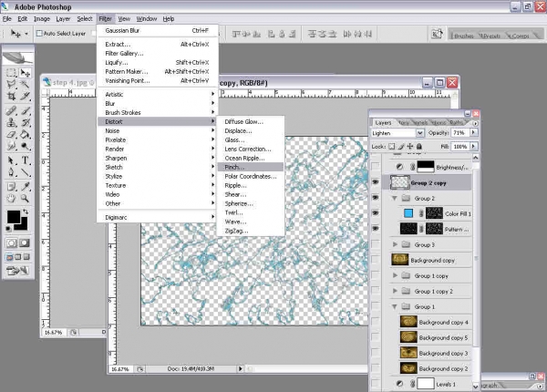547x392 pixels.
Task: Choose Liquify from the Filter menu
Action: pos(158,62)
